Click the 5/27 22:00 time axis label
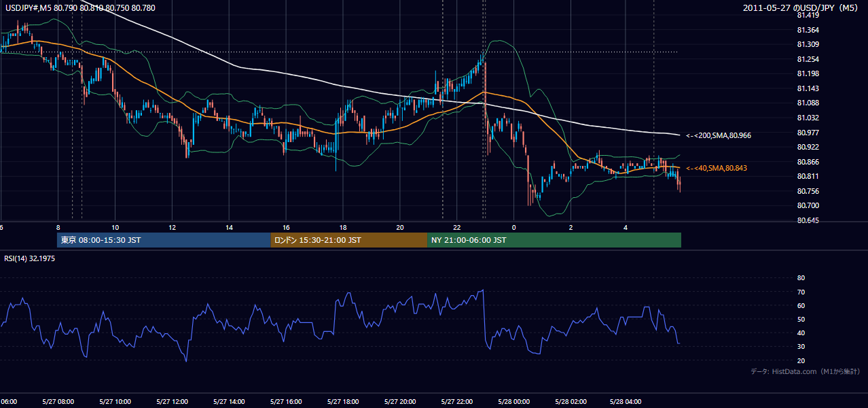The width and height of the screenshot is (868, 408). click(x=457, y=402)
